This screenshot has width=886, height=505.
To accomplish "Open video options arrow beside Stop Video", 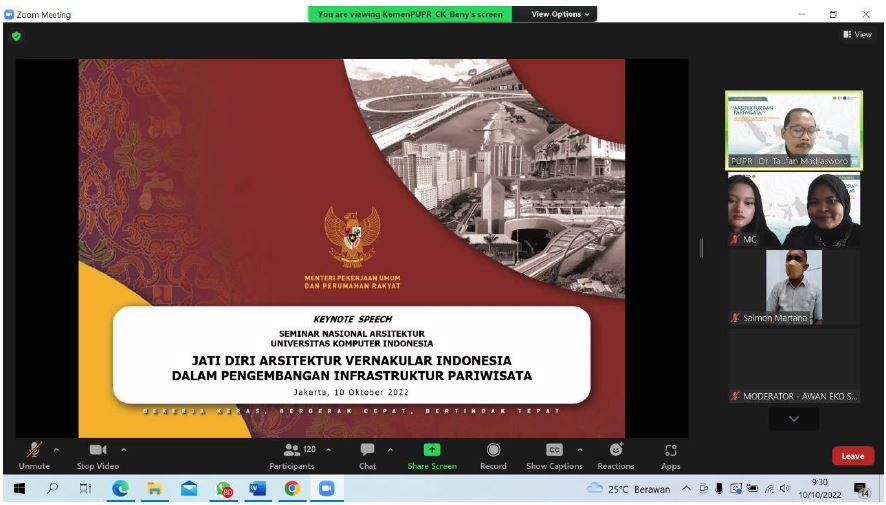I will [x=123, y=450].
